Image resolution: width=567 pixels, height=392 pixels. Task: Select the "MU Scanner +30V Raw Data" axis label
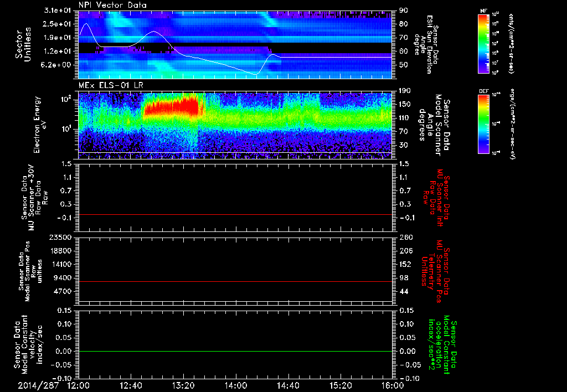tap(34, 198)
